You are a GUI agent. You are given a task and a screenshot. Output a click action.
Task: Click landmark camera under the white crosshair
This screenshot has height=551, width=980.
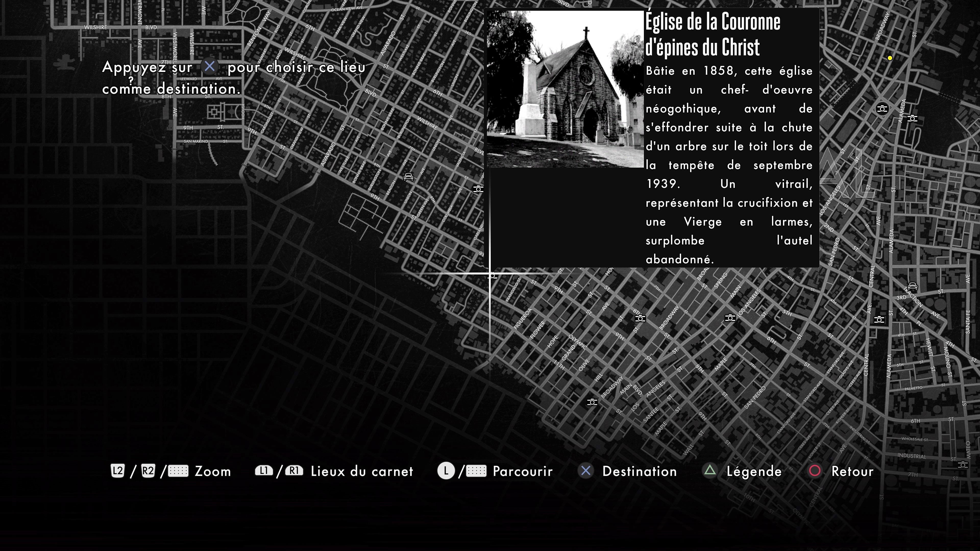click(493, 275)
